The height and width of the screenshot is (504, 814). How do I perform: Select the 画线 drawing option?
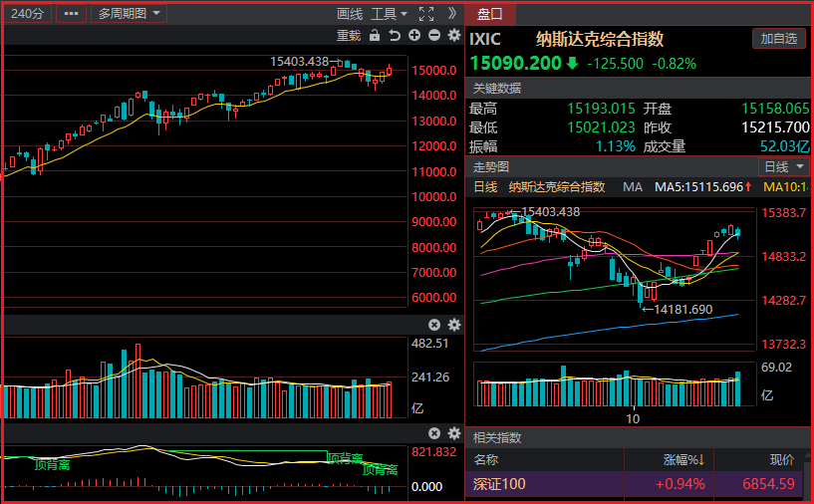350,14
